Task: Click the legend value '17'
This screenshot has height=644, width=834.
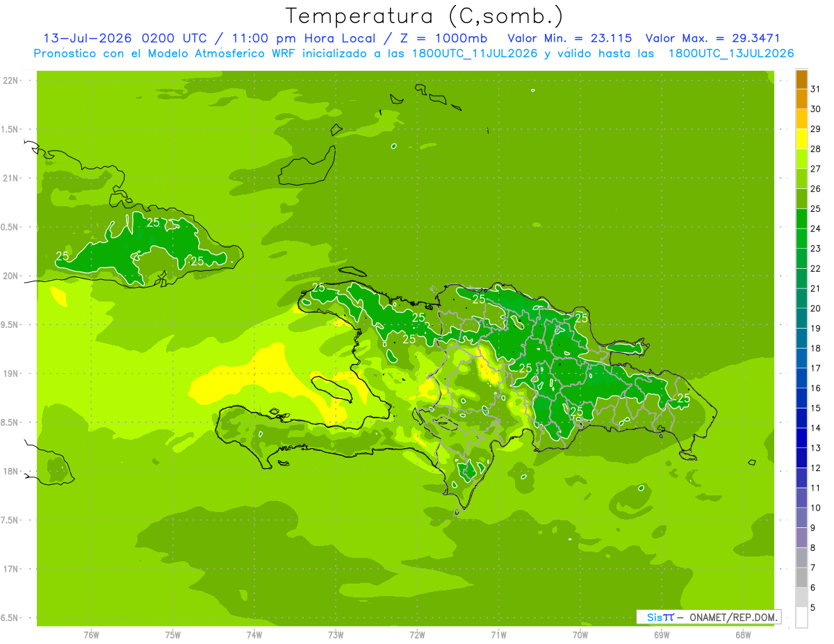Action: [x=816, y=368]
